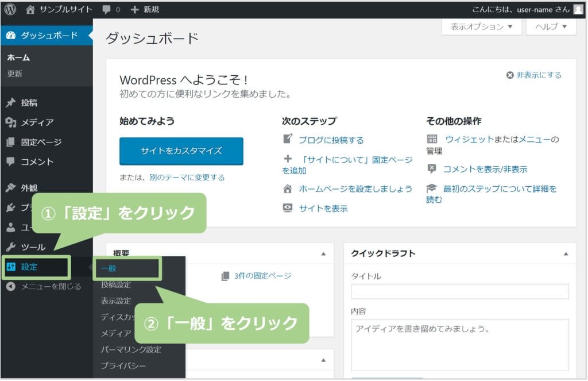The image size is (588, 381).
Task: Open the user avatar in top bar
Action: pyautogui.click(x=578, y=9)
